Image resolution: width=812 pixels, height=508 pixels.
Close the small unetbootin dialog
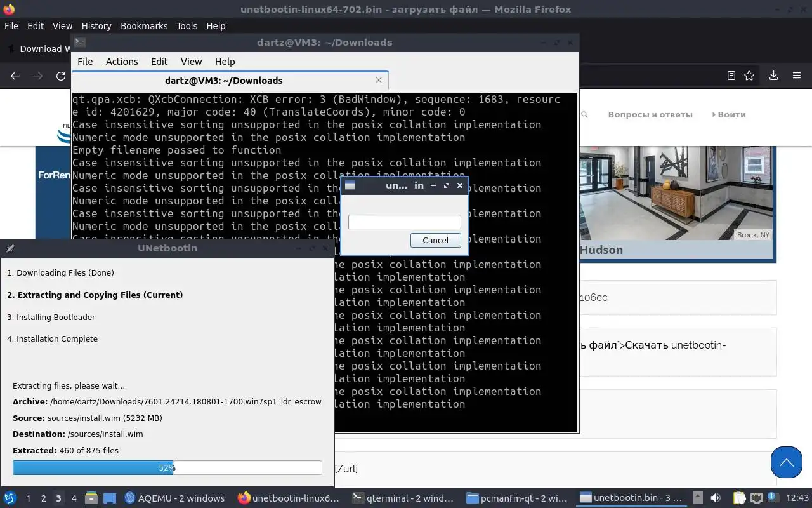(x=460, y=185)
